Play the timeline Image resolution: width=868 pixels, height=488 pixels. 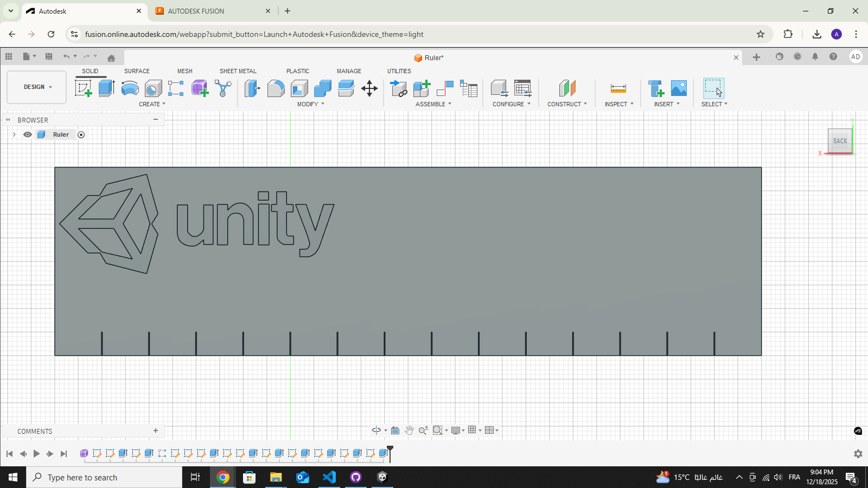point(36,453)
